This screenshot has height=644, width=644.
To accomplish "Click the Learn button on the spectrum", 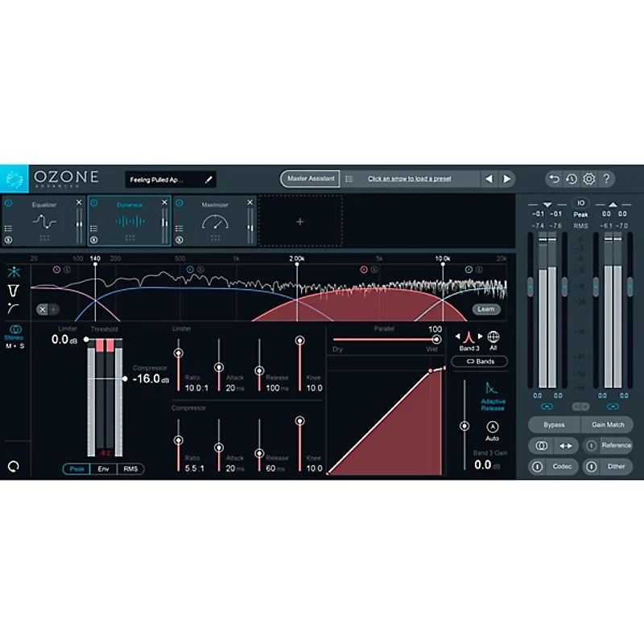I will pos(485,309).
